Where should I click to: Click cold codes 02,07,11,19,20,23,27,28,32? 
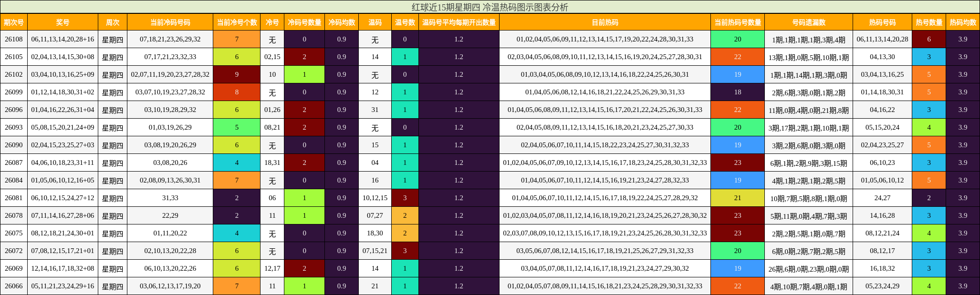(170, 74)
